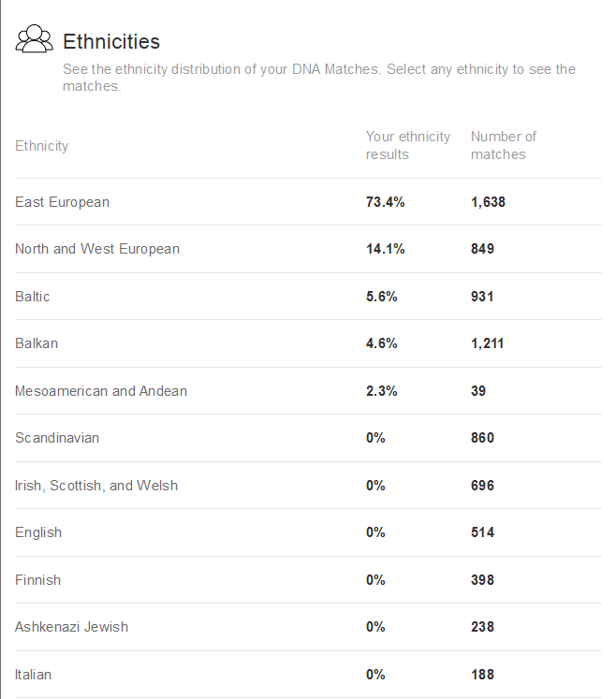The width and height of the screenshot is (616, 699).
Task: Click the Your ethnicity results header
Action: 407,146
